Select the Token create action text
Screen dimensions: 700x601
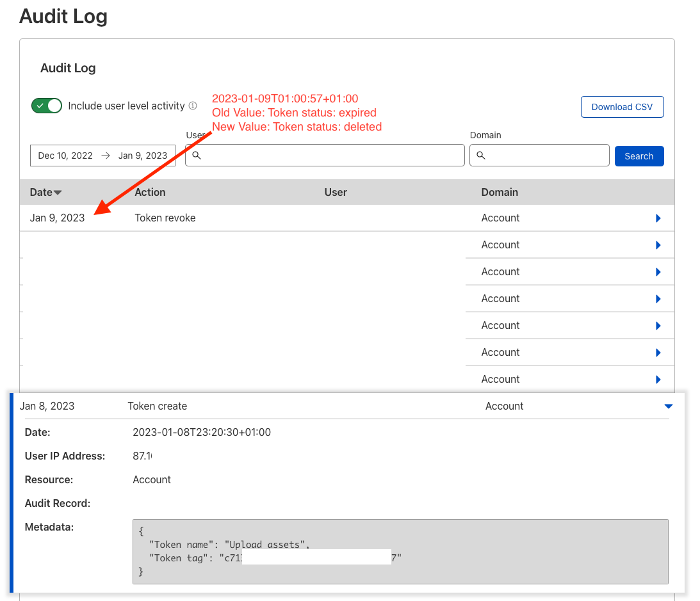[157, 406]
